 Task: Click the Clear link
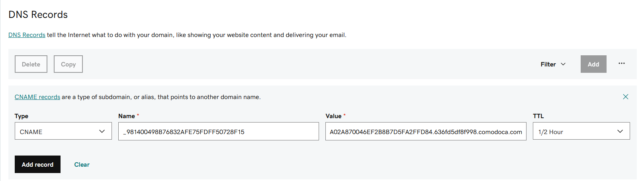coord(82,164)
